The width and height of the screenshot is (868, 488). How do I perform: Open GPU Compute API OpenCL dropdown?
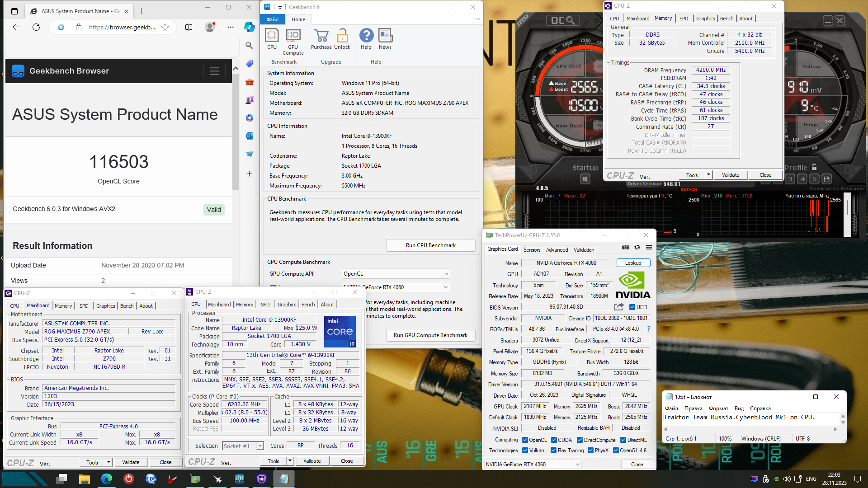[x=396, y=274]
